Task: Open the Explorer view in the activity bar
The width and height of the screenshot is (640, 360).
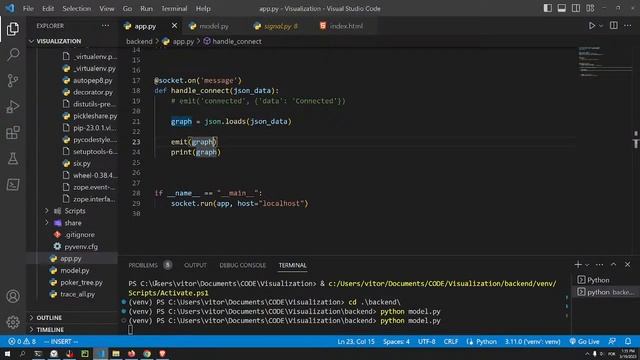Action: (13, 29)
